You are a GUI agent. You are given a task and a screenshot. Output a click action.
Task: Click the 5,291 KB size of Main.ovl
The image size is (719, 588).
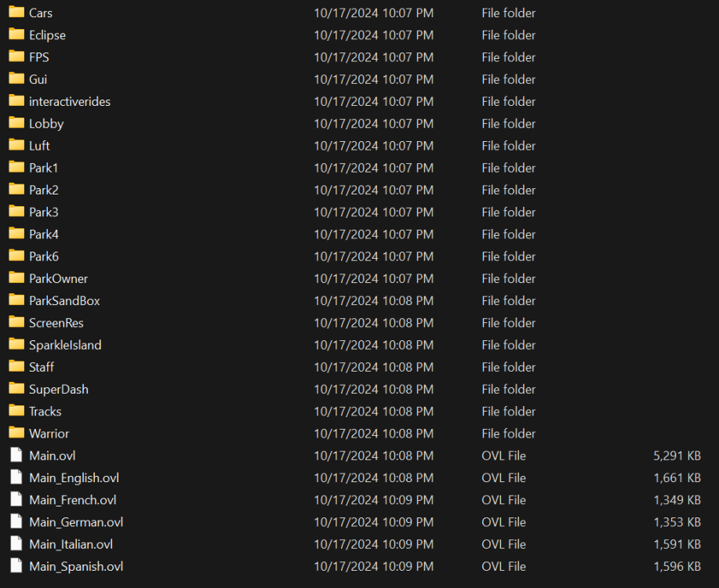(x=677, y=456)
